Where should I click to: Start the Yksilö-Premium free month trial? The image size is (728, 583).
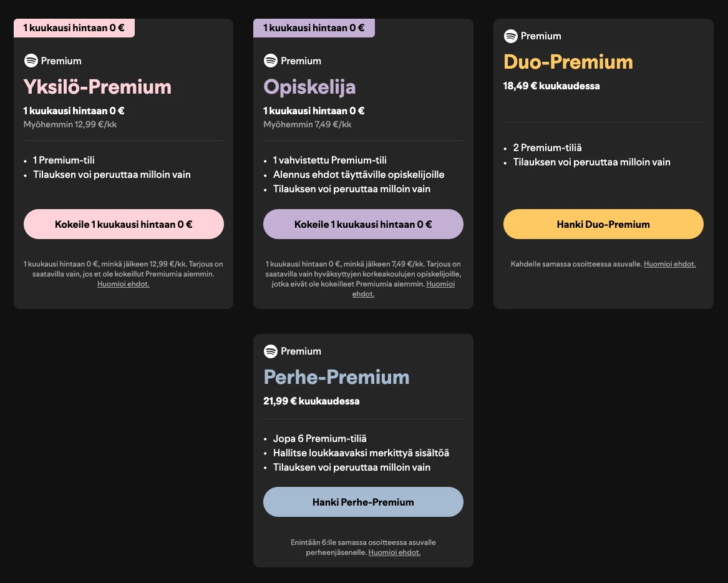124,224
